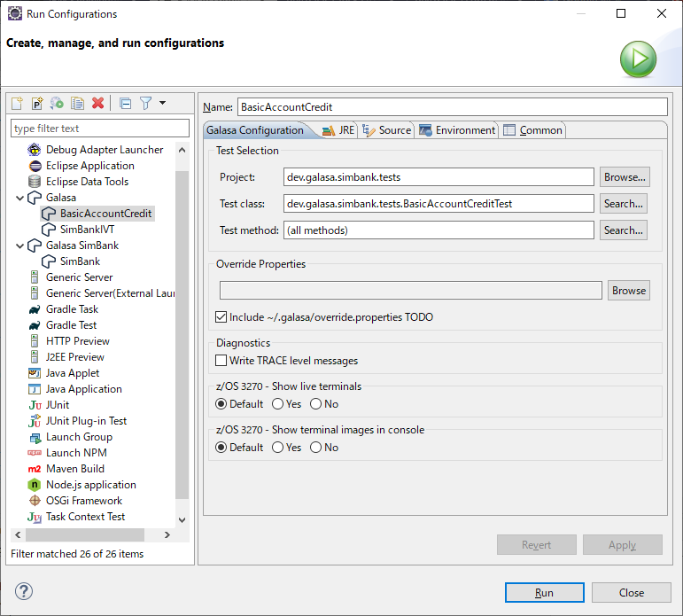The image size is (683, 616).
Task: Click Filter launch configurations funnel icon
Action: pos(146,104)
